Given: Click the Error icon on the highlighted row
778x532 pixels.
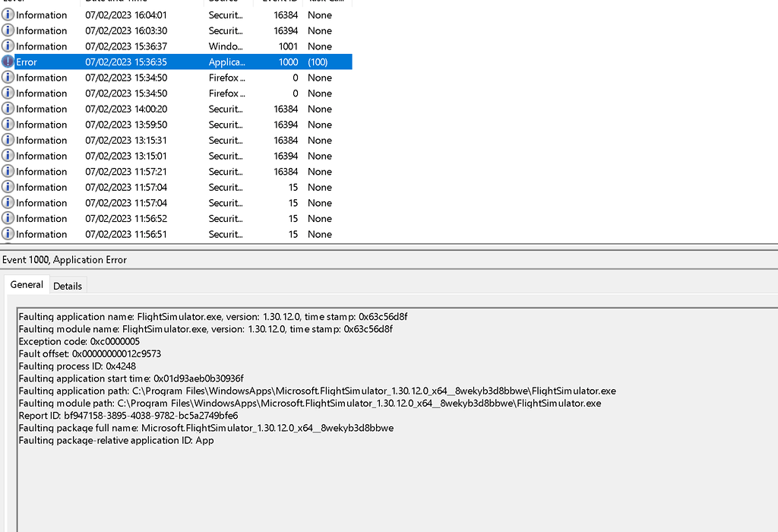Looking at the screenshot, I should tap(8, 62).
